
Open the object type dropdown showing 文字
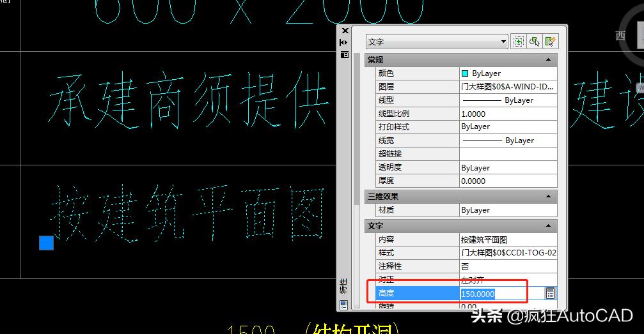[437, 42]
